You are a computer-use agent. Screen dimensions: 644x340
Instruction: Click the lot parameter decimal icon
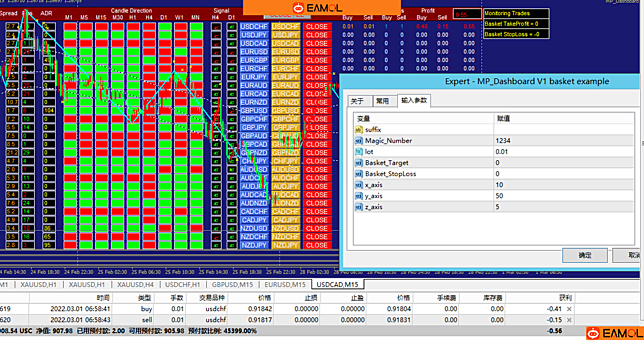pyautogui.click(x=359, y=152)
